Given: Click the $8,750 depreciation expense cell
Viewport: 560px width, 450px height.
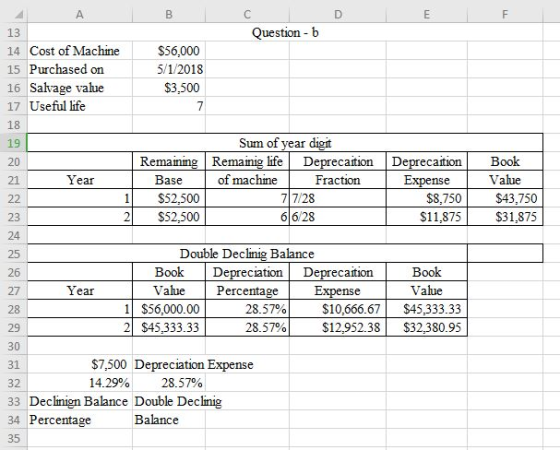Looking at the screenshot, I should (x=426, y=198).
